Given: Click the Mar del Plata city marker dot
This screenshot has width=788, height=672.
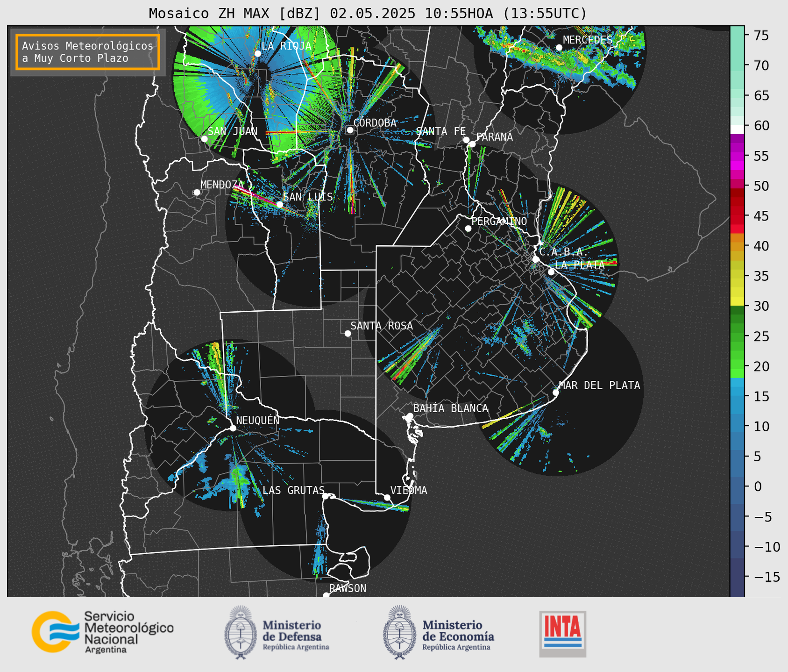Looking at the screenshot, I should (556, 393).
